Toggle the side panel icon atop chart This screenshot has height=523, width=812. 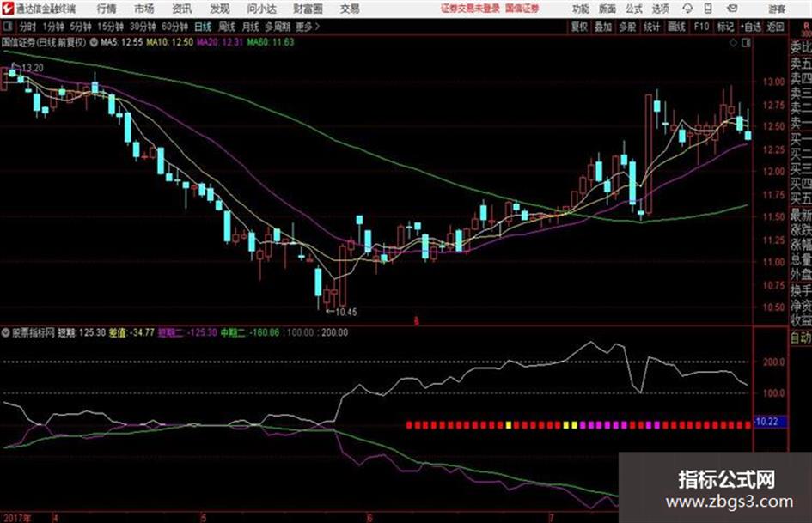click(x=746, y=43)
